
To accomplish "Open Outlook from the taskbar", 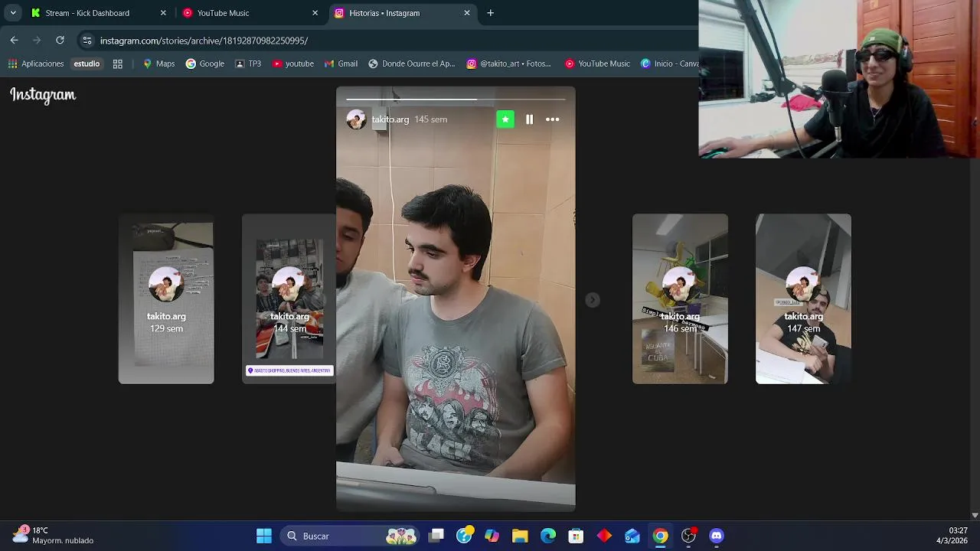I will [x=632, y=536].
